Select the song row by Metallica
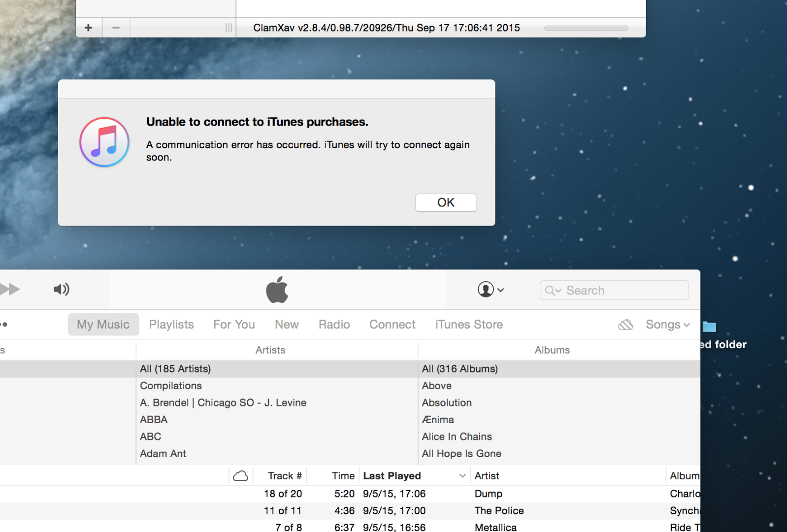 [350, 527]
